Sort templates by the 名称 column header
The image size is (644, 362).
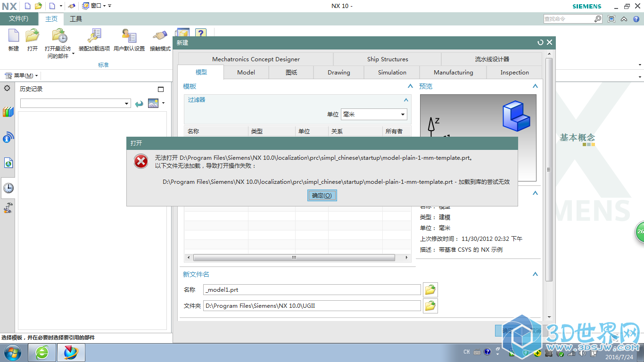click(216, 131)
